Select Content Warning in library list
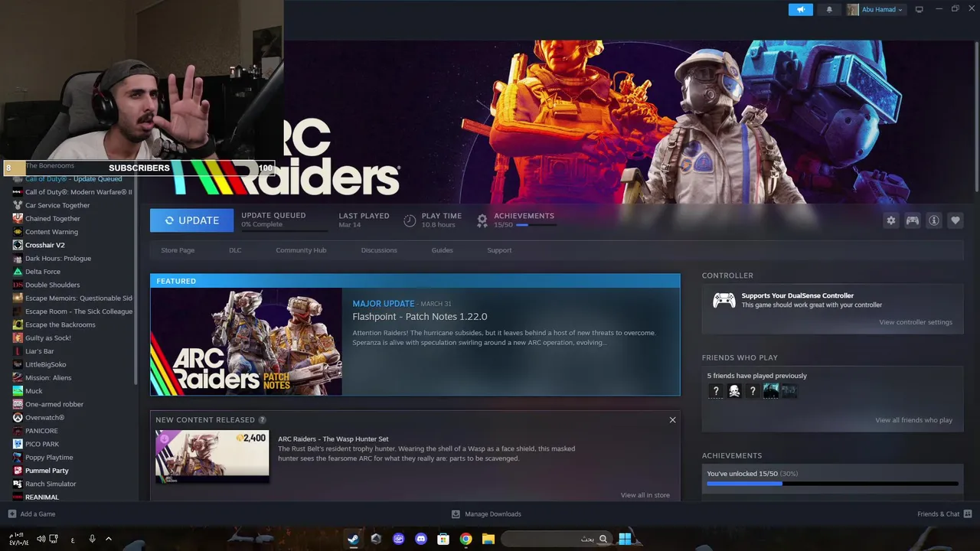This screenshot has height=551, width=980. click(51, 232)
